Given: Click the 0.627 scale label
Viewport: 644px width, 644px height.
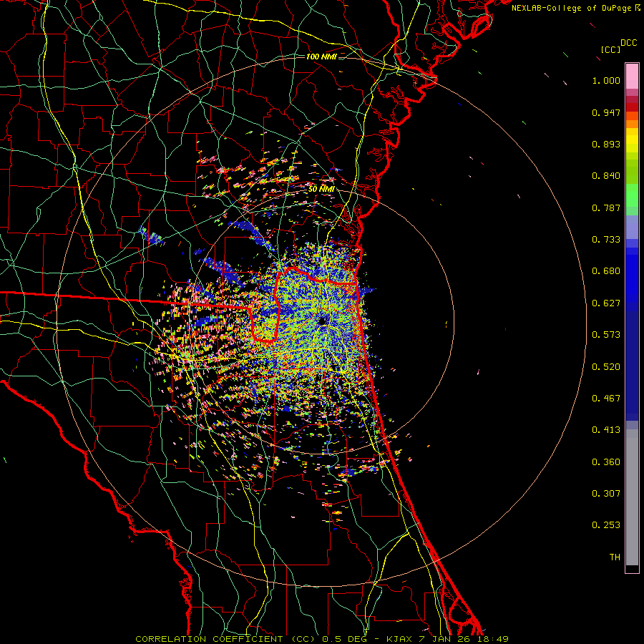Looking at the screenshot, I should pos(606,303).
